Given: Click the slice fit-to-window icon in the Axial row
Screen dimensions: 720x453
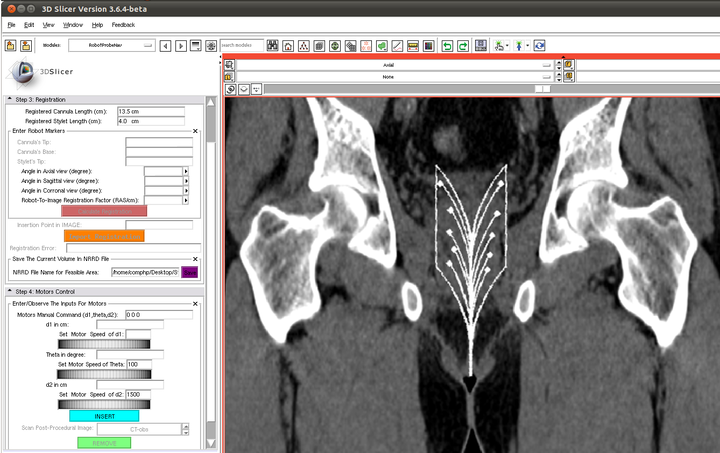Looking at the screenshot, I should (229, 65).
